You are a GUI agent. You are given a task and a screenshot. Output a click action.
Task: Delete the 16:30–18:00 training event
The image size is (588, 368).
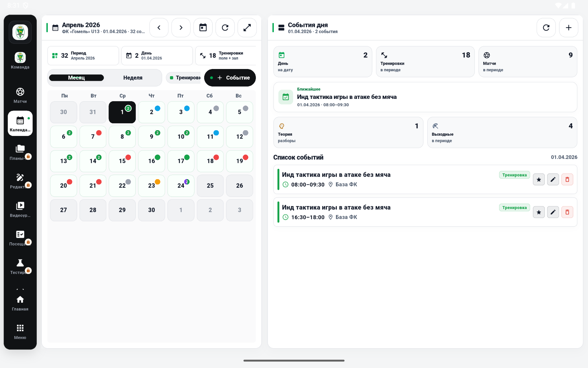[567, 212]
